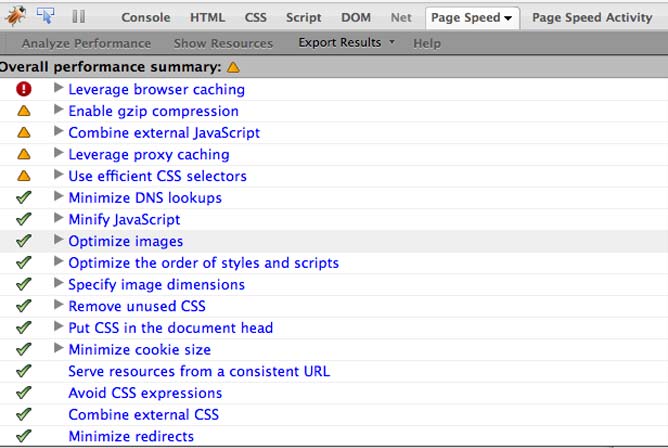Expand Put CSS in document head triangle
Viewport: 668px width, 448px height.
click(58, 327)
